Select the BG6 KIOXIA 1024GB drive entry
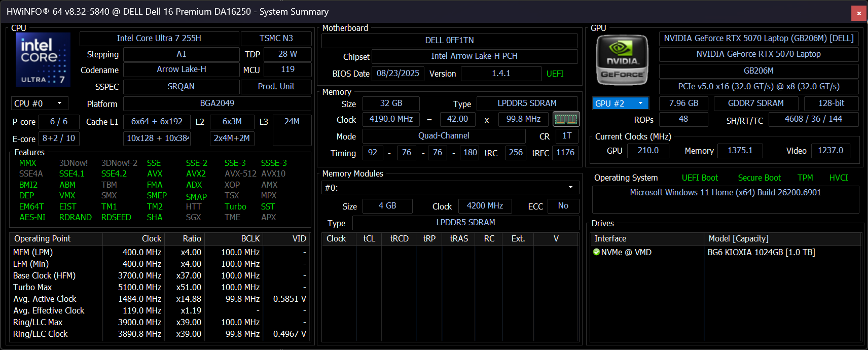Viewport: 868px width, 350px height. (761, 252)
